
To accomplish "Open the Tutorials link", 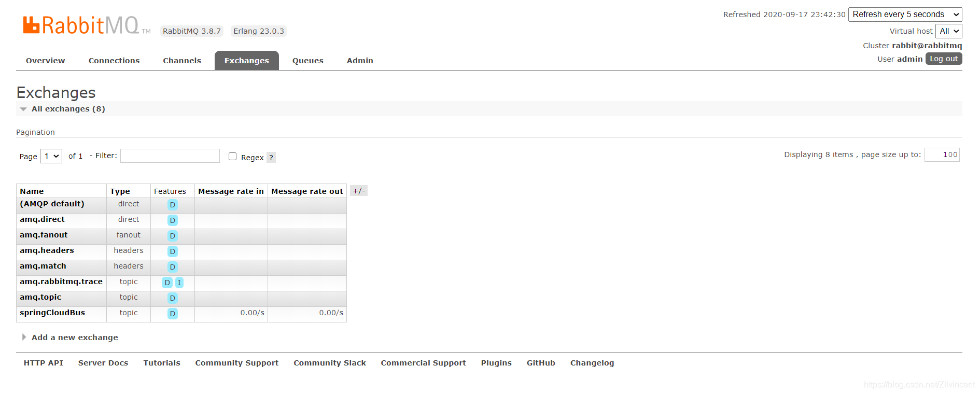I will pos(162,363).
